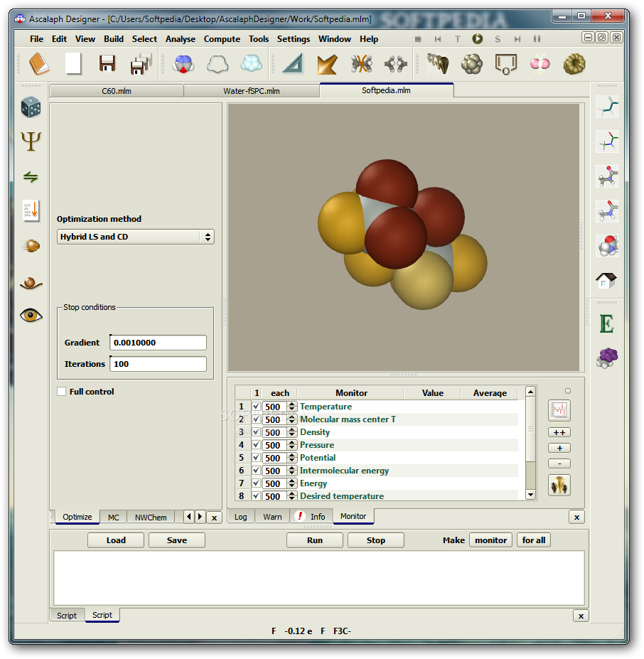The height and width of the screenshot is (659, 644).
Task: Click the Iterations input field
Action: pyautogui.click(x=158, y=364)
